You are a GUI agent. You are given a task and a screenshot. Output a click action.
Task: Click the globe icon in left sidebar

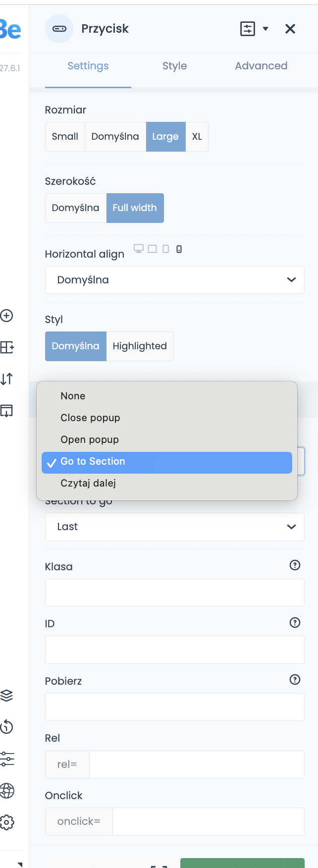pyautogui.click(x=6, y=791)
